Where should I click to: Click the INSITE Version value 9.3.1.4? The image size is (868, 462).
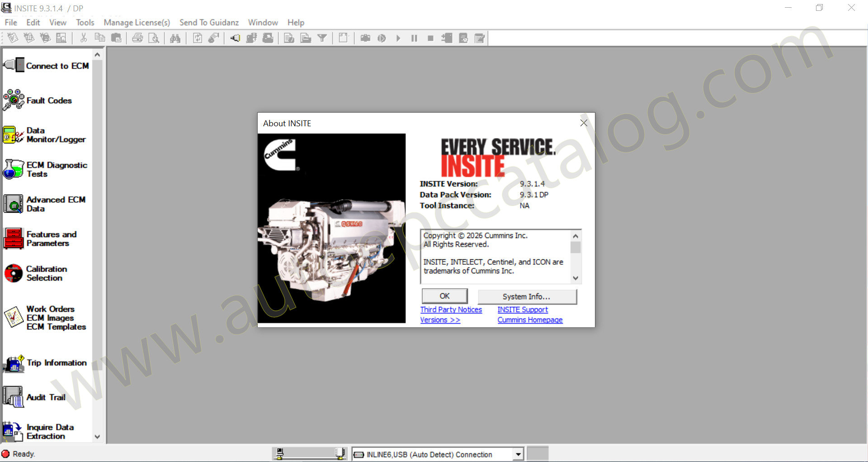pyautogui.click(x=532, y=184)
